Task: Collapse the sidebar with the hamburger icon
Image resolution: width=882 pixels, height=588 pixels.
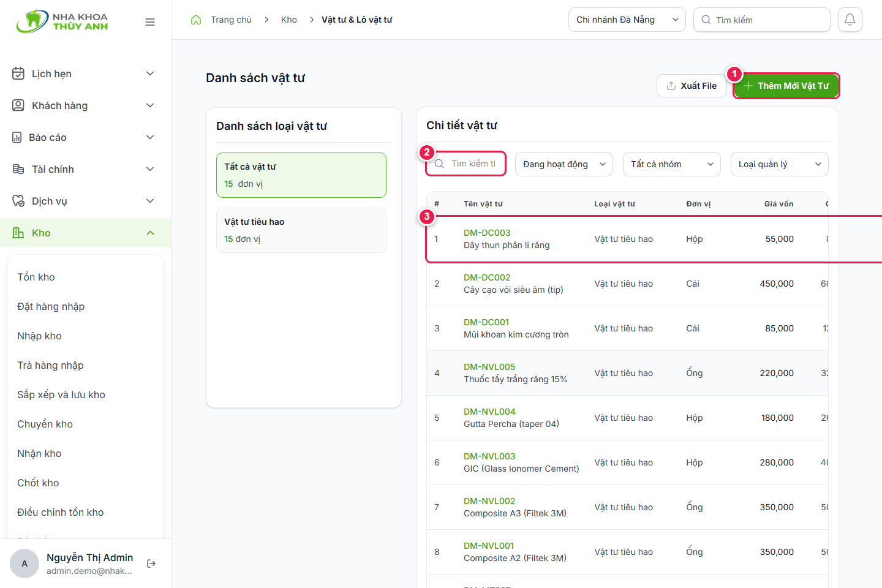Action: coord(150,22)
